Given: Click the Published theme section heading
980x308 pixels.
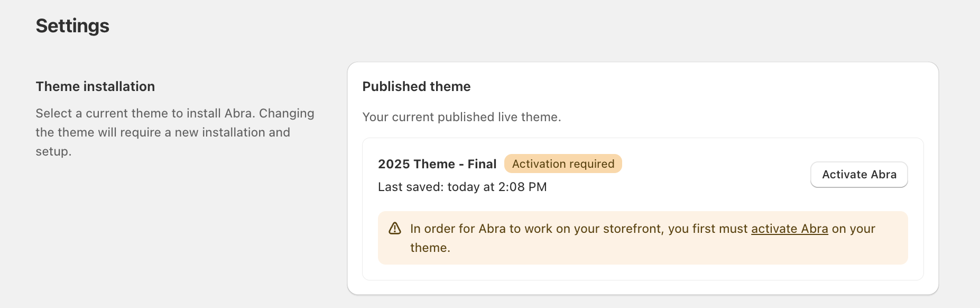Looking at the screenshot, I should 416,86.
